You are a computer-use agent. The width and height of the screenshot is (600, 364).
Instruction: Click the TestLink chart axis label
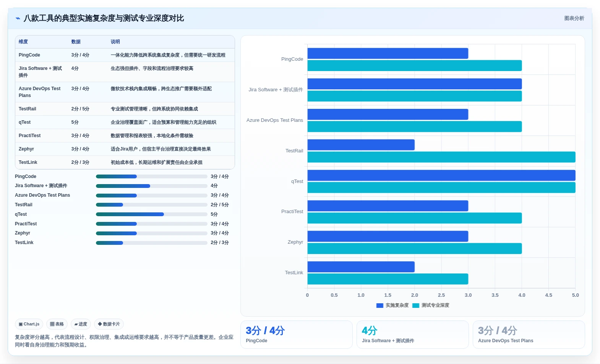tap(294, 273)
